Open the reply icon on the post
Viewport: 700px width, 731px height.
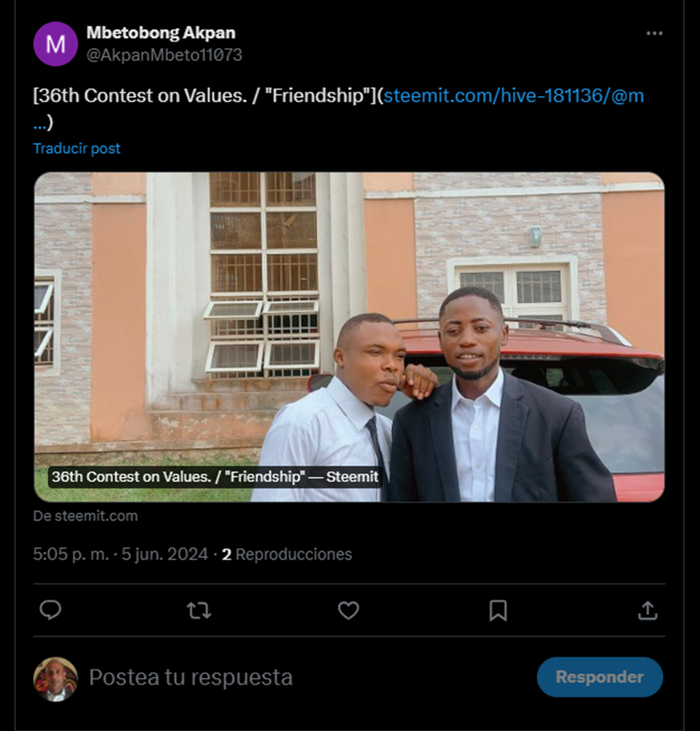[x=50, y=610]
